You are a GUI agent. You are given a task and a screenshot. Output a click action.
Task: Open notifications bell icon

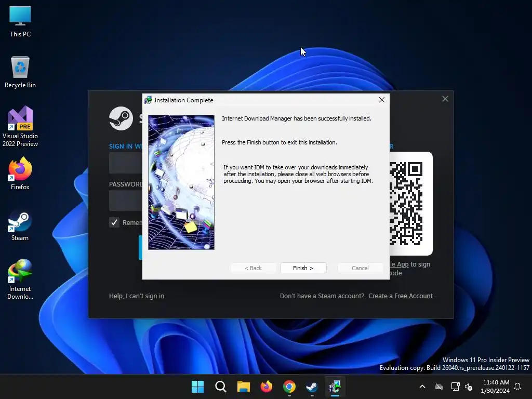tap(518, 387)
